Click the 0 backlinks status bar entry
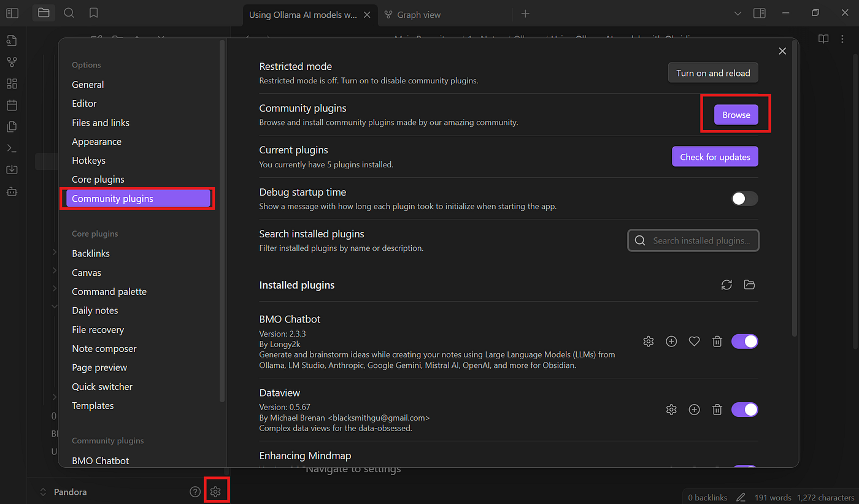The width and height of the screenshot is (859, 504). click(x=707, y=497)
